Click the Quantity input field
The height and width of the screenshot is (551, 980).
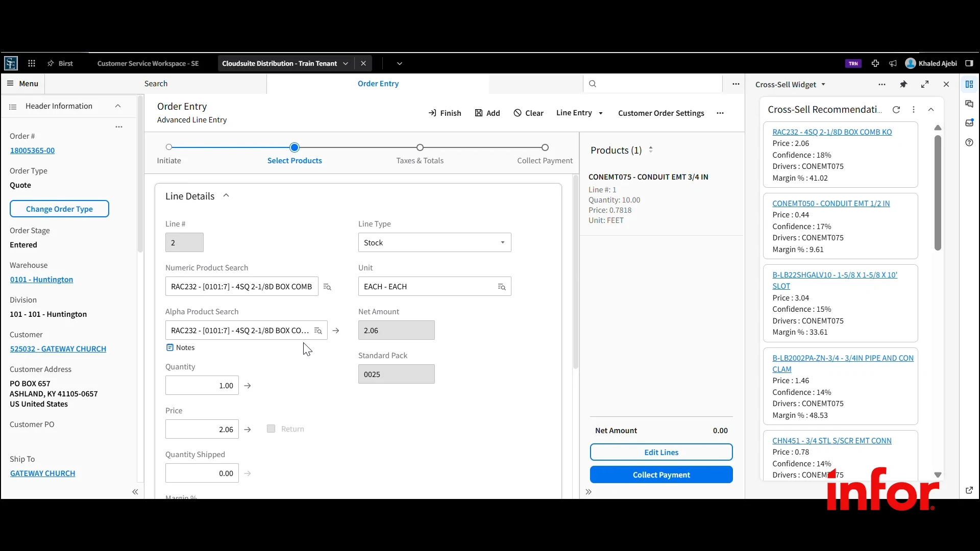click(x=202, y=386)
